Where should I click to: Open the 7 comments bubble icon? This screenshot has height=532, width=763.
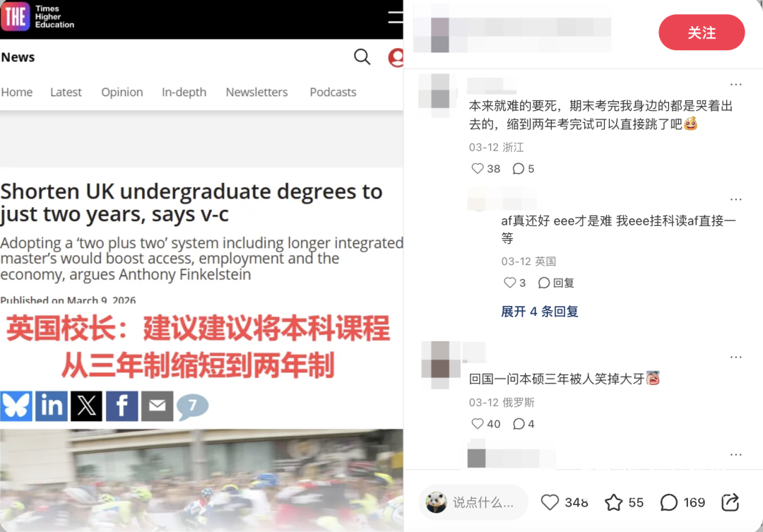tap(193, 406)
